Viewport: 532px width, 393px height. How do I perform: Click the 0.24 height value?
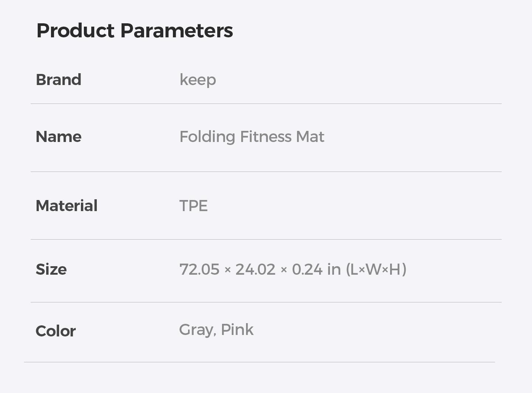coord(307,270)
